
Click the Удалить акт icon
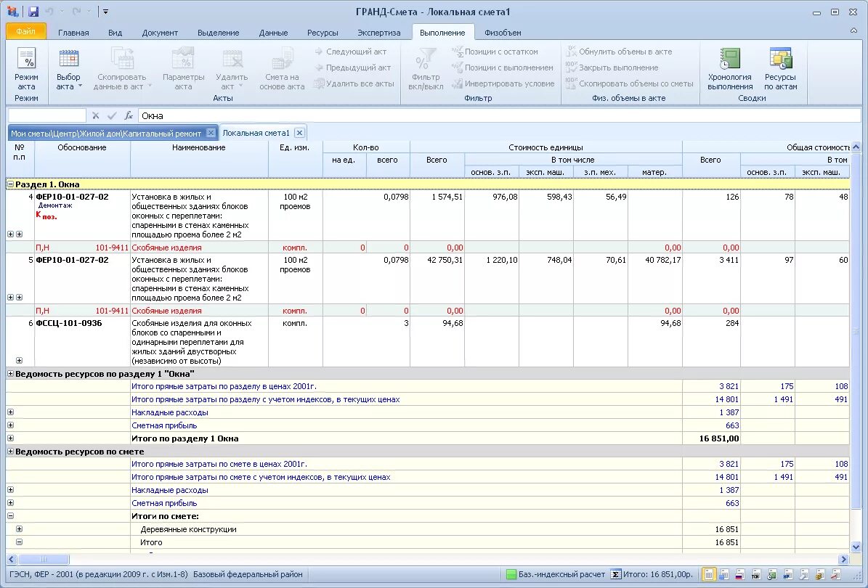coord(232,60)
